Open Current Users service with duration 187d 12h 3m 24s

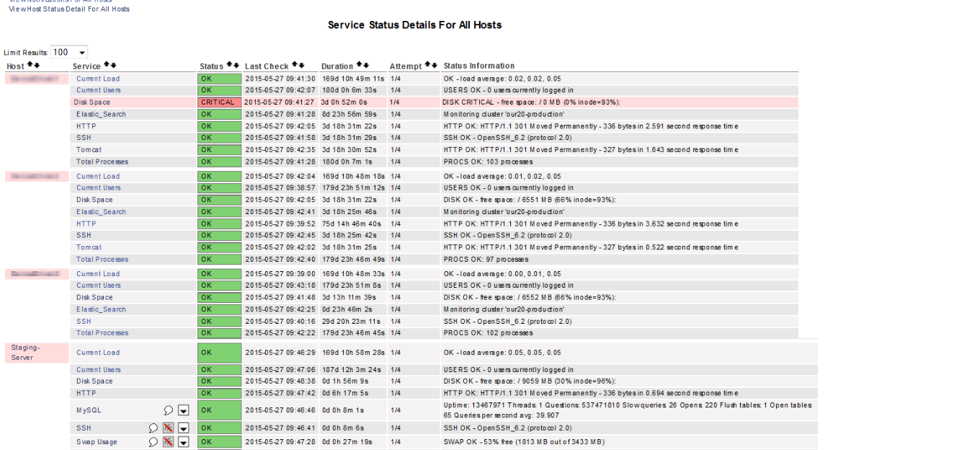coord(99,369)
